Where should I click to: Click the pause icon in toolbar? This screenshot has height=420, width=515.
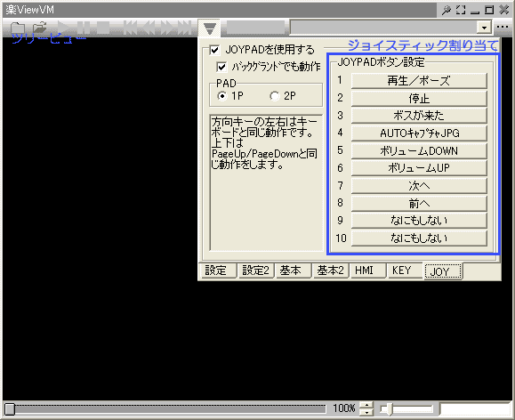[x=84, y=28]
